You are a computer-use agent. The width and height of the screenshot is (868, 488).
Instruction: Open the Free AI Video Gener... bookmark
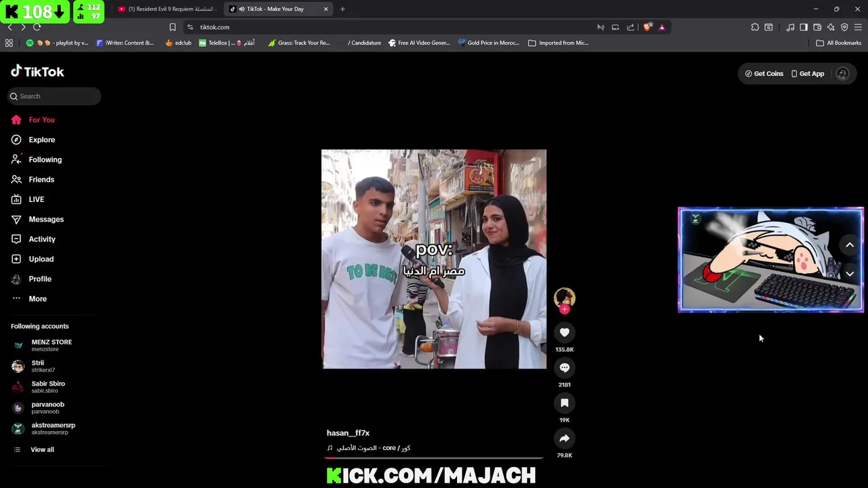418,43
